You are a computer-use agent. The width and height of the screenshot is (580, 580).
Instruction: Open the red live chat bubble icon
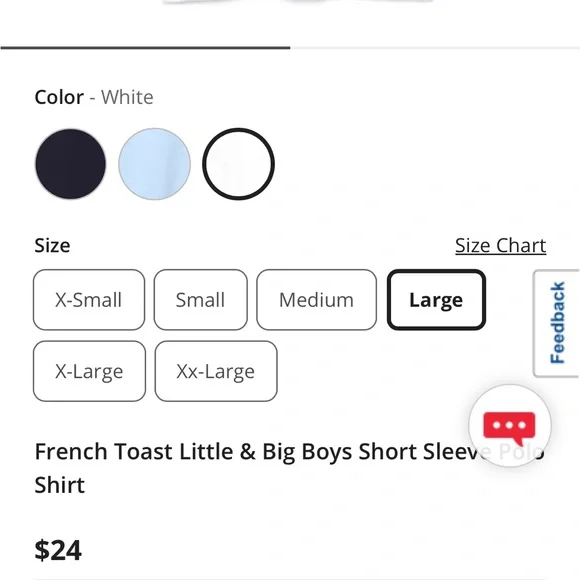(509, 426)
